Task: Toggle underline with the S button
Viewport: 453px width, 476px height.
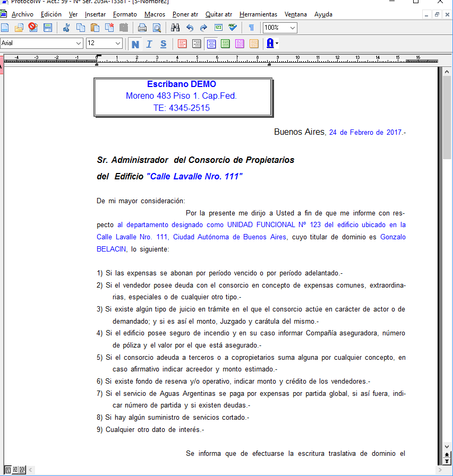Action: [164, 45]
